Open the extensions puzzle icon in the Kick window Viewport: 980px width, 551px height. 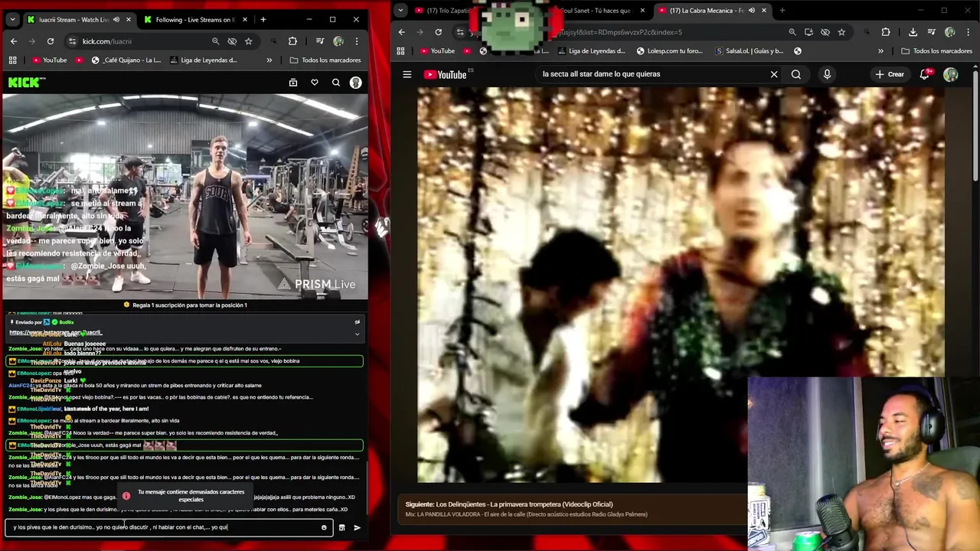click(x=292, y=41)
